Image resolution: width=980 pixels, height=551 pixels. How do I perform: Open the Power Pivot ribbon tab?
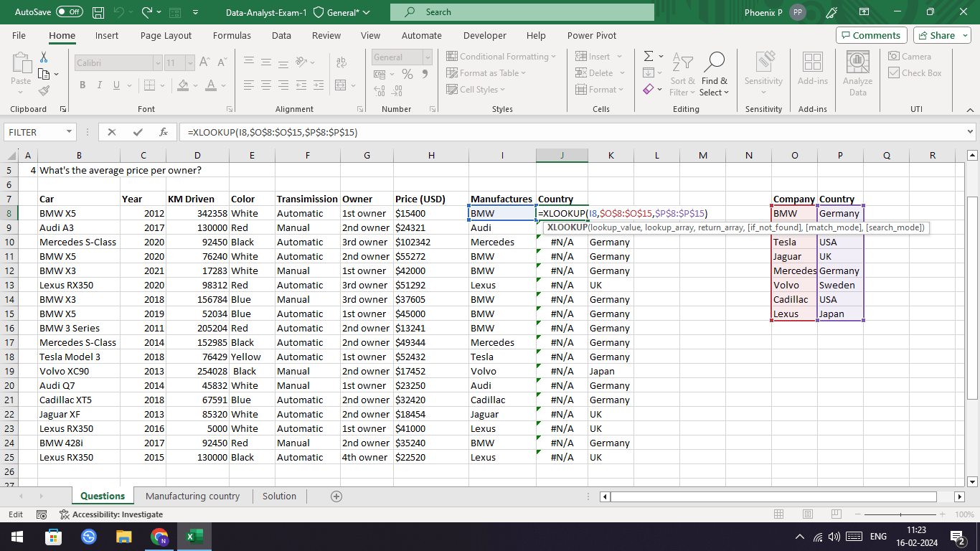pyautogui.click(x=592, y=35)
